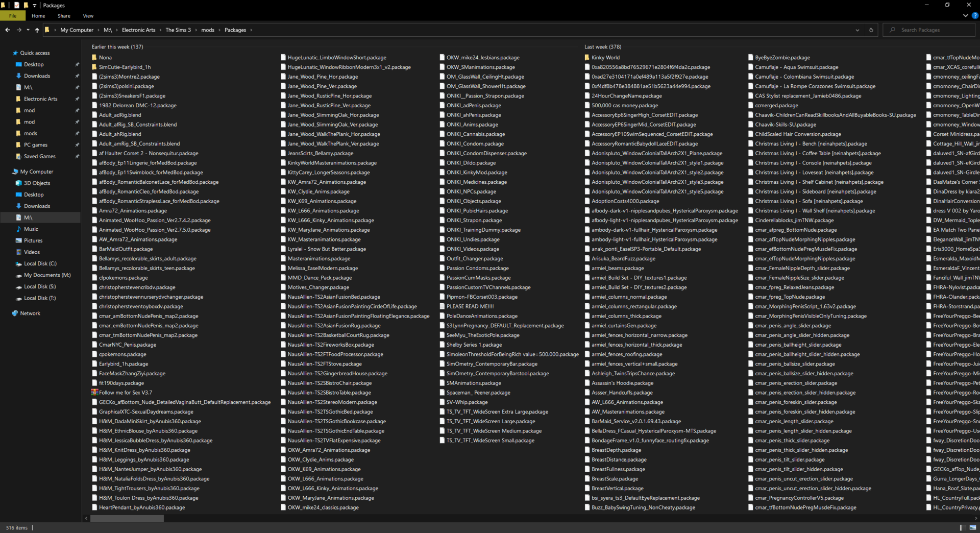Click My Documents (M:) drive icon

click(19, 275)
